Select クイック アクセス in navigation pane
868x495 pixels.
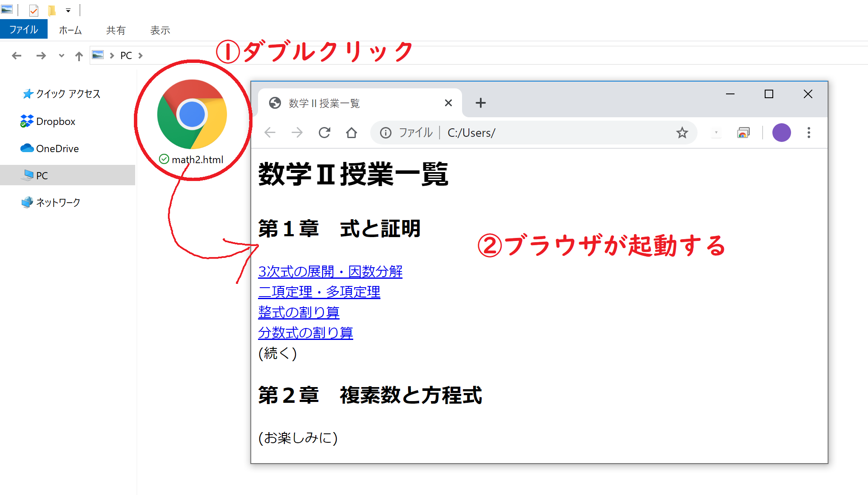tap(62, 94)
